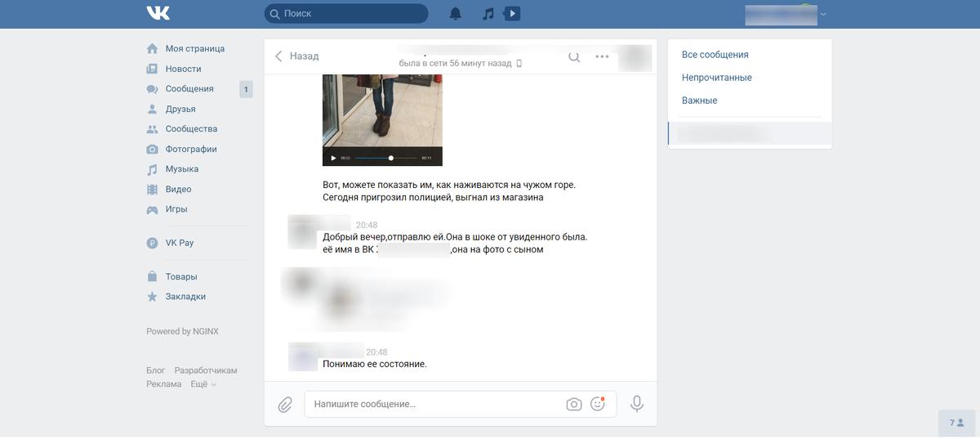Select the Важные messages filter
980x439 pixels.
coord(699,101)
